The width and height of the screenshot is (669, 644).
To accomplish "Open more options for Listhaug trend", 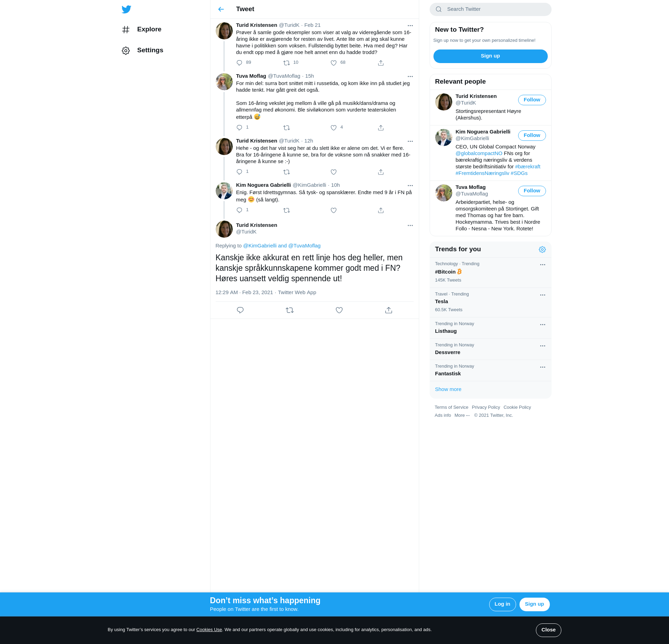I will pos(543,325).
